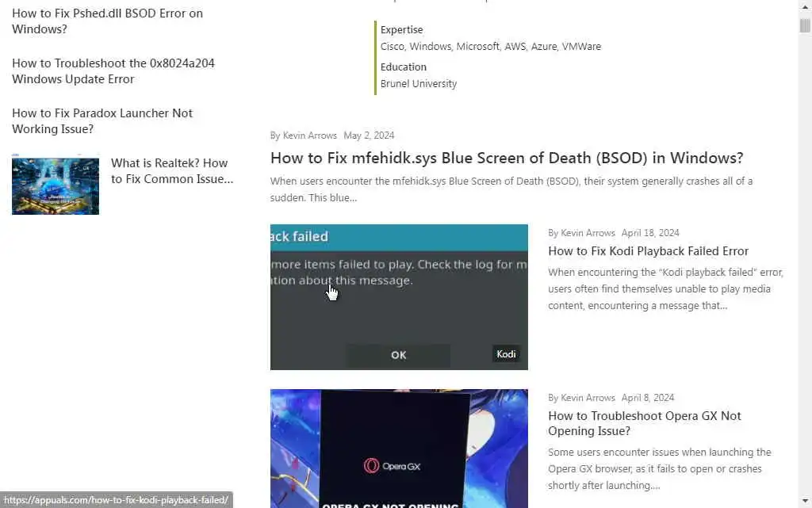Open the 0x8024a204 Windows Update Error article

113,71
